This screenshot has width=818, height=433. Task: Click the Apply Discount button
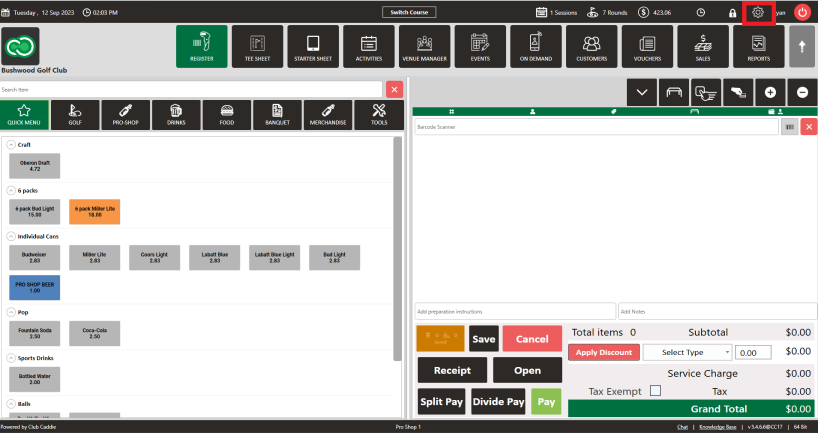(604, 353)
